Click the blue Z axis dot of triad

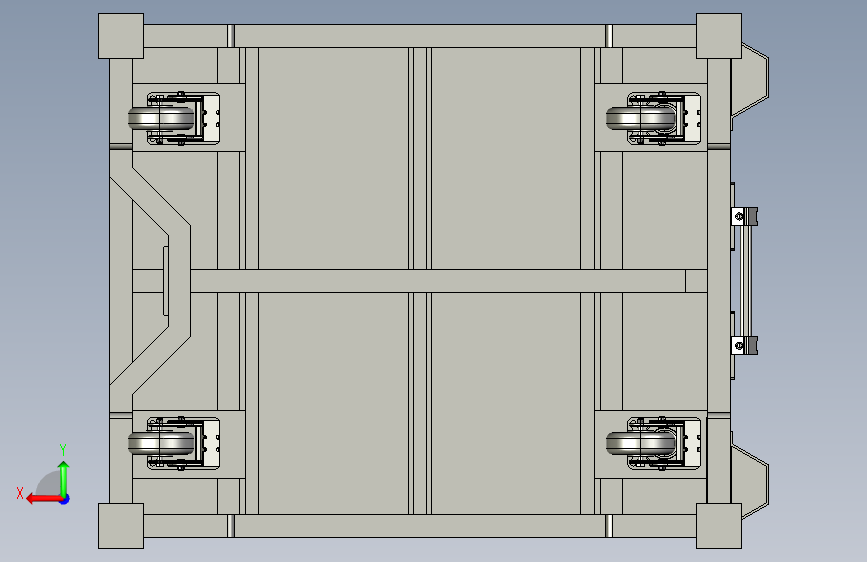pos(65,500)
